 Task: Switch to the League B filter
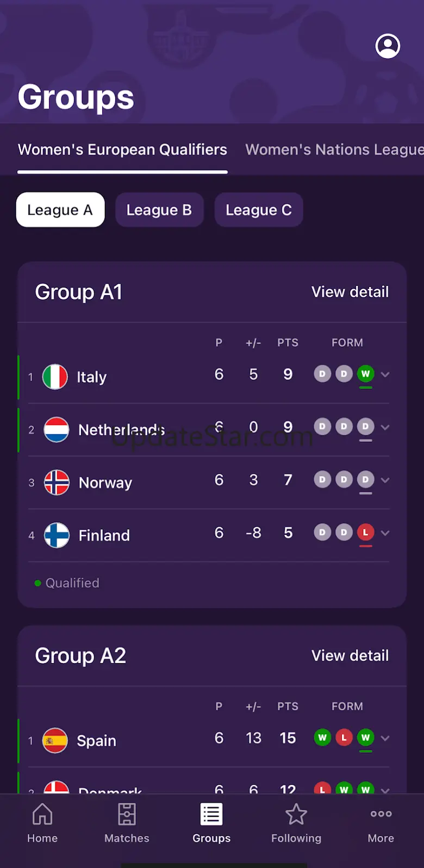(x=159, y=210)
